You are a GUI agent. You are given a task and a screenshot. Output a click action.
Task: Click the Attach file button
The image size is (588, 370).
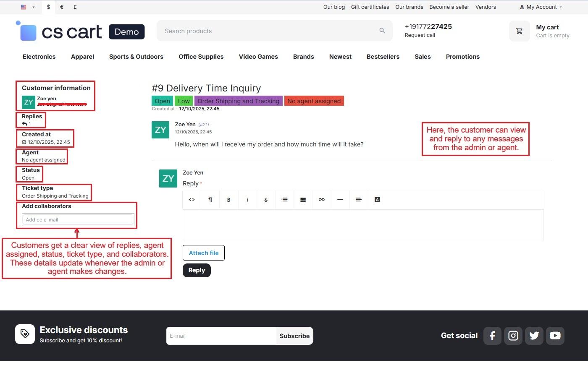pyautogui.click(x=204, y=253)
